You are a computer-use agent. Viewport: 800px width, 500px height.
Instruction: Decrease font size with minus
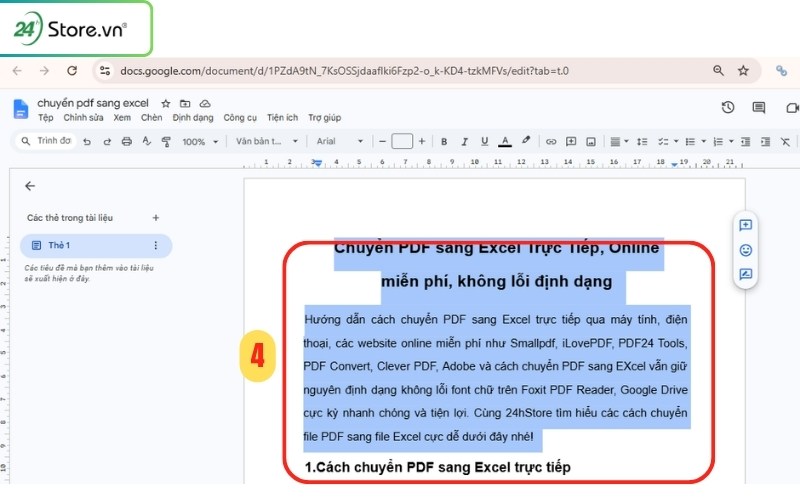[382, 141]
